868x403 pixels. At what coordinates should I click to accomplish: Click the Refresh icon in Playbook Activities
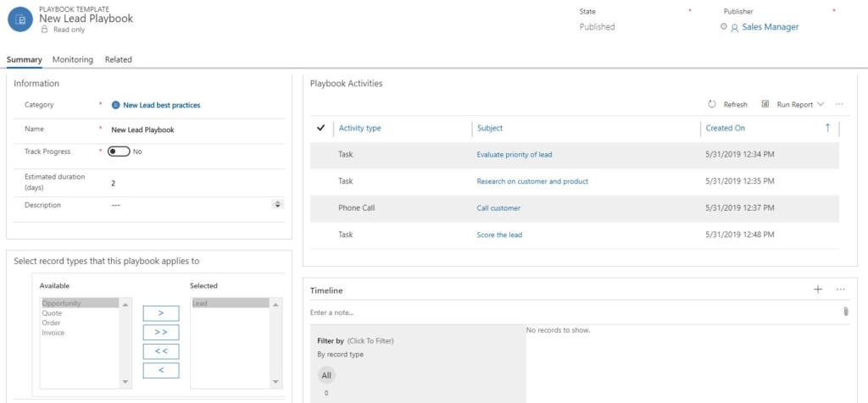pos(712,104)
